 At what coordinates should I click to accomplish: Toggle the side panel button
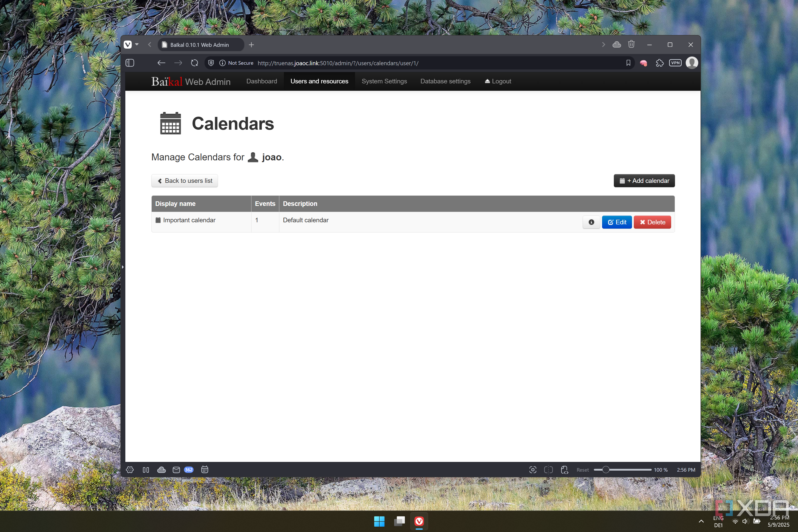pos(130,63)
